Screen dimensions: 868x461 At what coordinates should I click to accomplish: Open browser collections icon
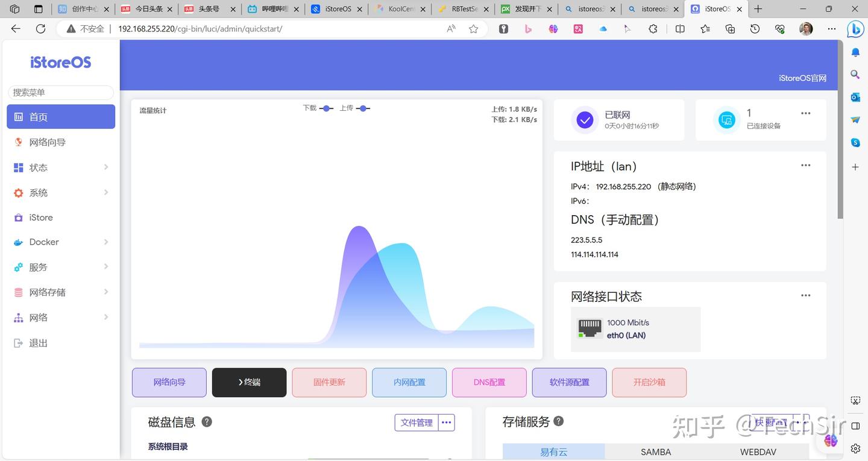click(730, 29)
